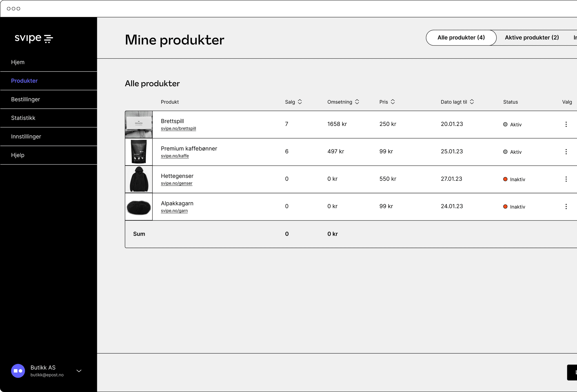Expand the Butikk AS account menu
Image resolution: width=577 pixels, height=392 pixels.
coord(79,371)
